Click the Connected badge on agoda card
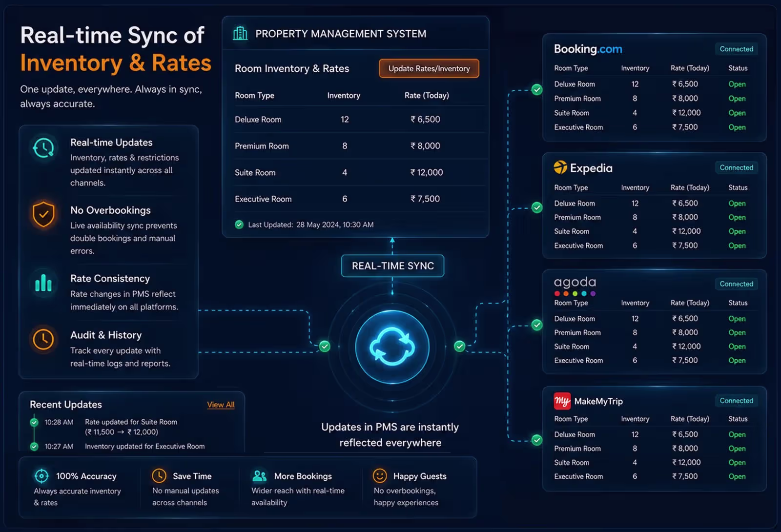781x532 pixels. coord(736,284)
